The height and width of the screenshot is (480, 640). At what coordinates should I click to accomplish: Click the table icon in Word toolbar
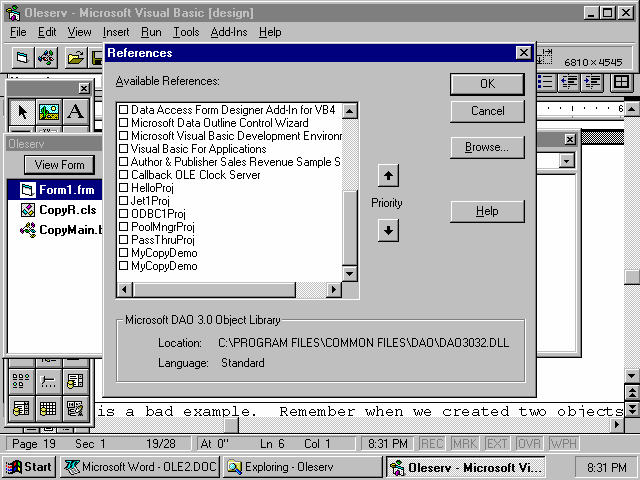click(x=621, y=82)
